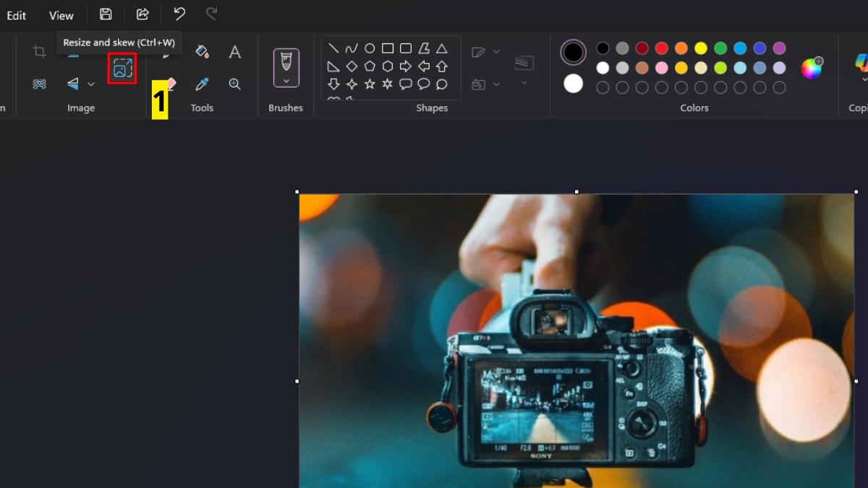The height and width of the screenshot is (488, 868).
Task: Open Edit colors rainbow wheel
Action: [x=812, y=68]
